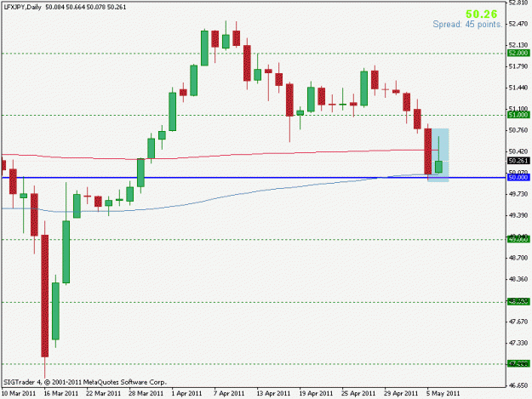Click the tall red candle below 16 Mar 2011
The width and height of the screenshot is (532, 399).
click(45, 295)
